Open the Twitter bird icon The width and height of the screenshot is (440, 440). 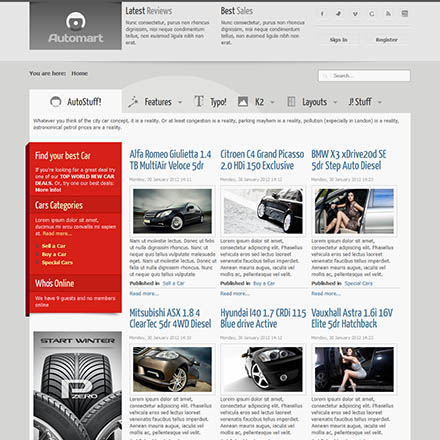339,14
